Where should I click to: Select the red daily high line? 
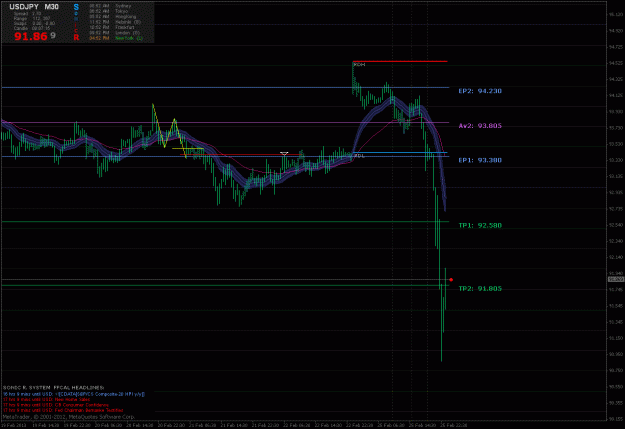(400, 61)
